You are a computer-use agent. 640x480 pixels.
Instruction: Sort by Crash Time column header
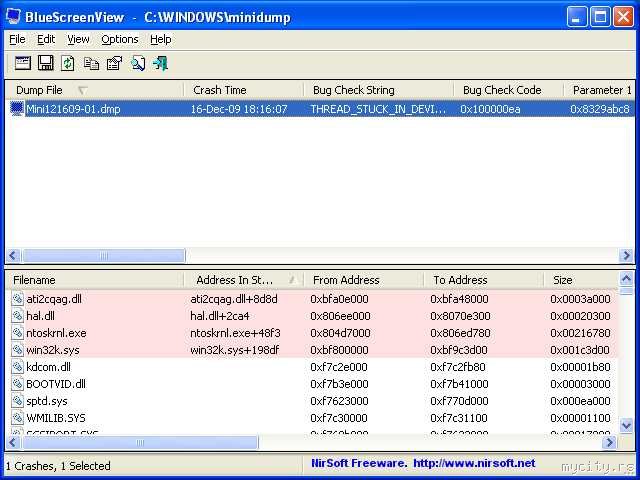click(219, 90)
